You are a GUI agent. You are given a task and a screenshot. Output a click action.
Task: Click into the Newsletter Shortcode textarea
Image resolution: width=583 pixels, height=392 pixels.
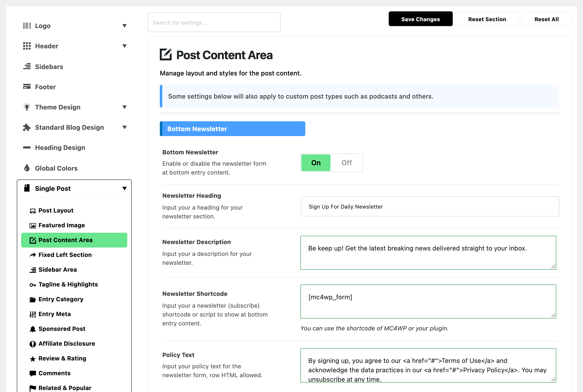tap(428, 302)
